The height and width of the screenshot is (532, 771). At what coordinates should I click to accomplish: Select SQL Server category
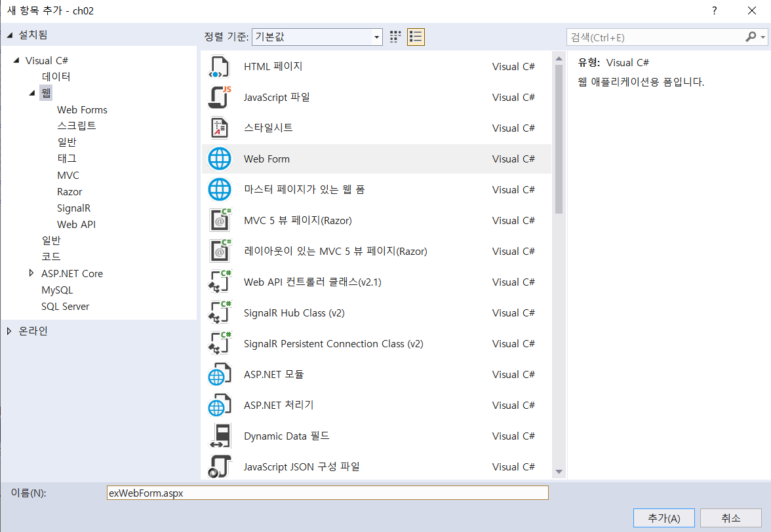tap(65, 306)
